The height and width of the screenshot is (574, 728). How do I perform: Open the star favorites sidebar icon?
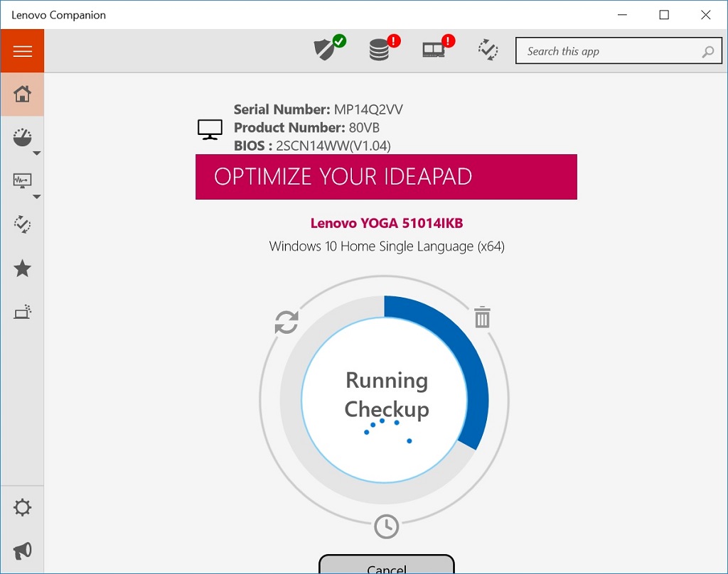tap(22, 269)
